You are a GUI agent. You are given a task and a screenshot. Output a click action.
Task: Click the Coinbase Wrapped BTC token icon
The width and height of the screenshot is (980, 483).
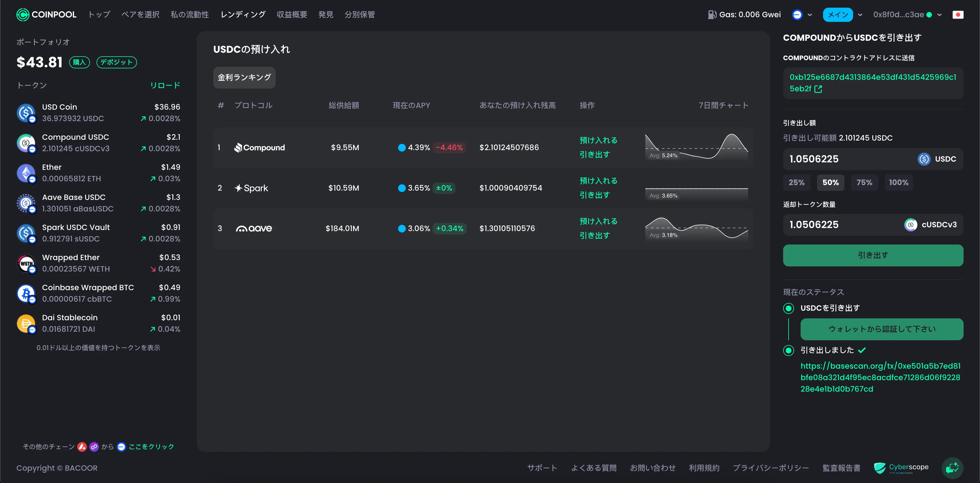point(26,293)
